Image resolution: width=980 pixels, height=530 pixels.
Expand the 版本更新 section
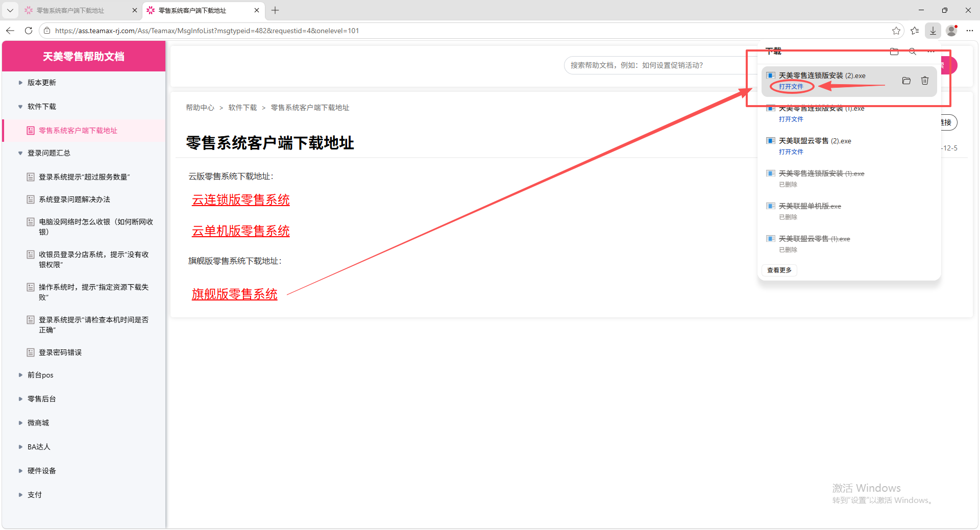(42, 83)
